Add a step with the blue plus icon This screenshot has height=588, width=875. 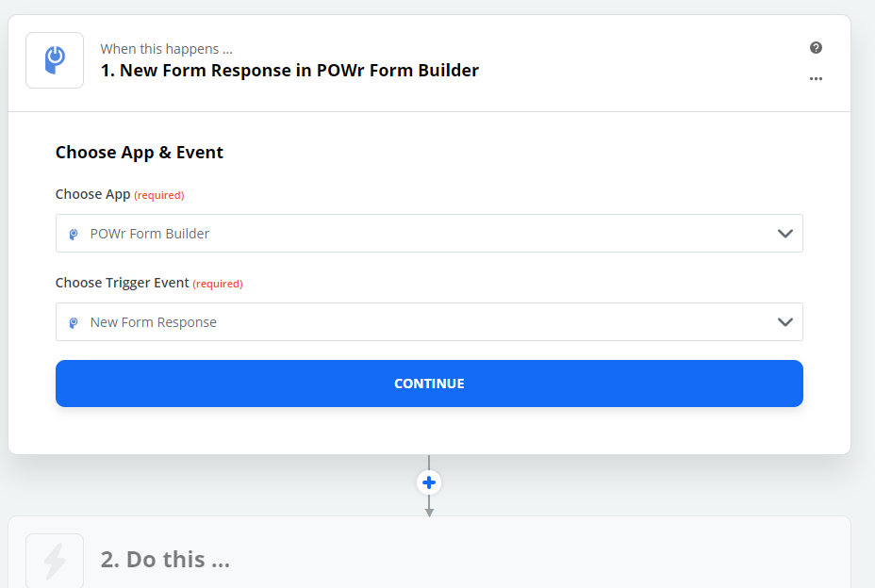[429, 482]
